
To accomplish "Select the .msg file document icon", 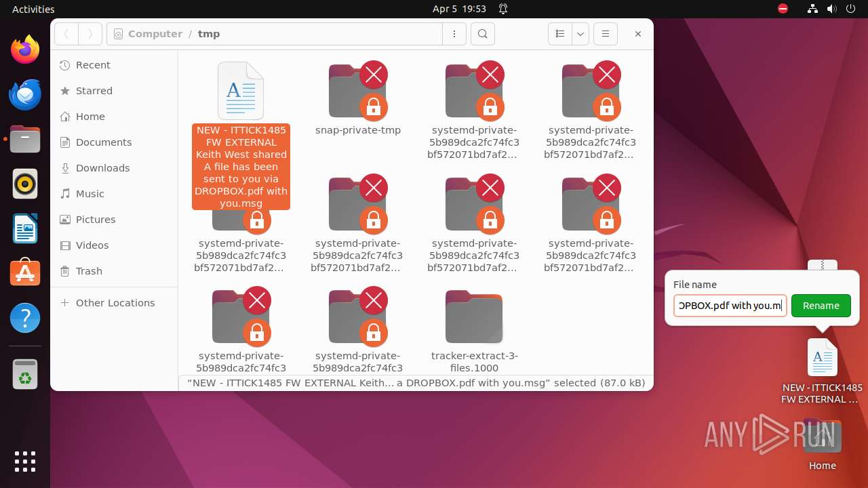I will (x=241, y=91).
